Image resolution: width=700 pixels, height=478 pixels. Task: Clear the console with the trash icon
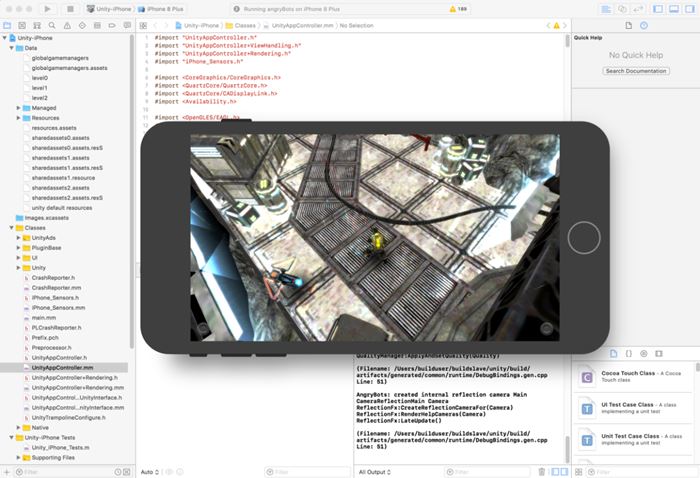541,471
